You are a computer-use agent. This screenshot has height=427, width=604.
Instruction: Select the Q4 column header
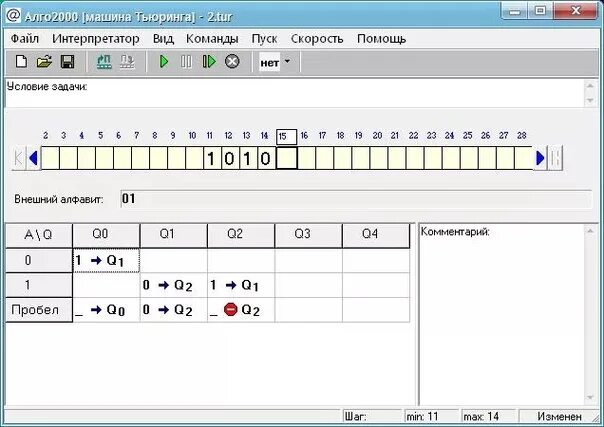(376, 235)
